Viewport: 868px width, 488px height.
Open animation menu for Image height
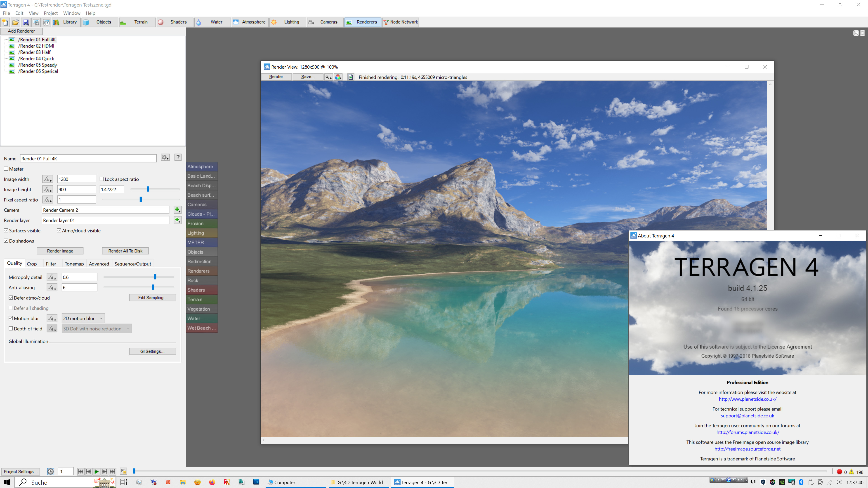pyautogui.click(x=47, y=189)
